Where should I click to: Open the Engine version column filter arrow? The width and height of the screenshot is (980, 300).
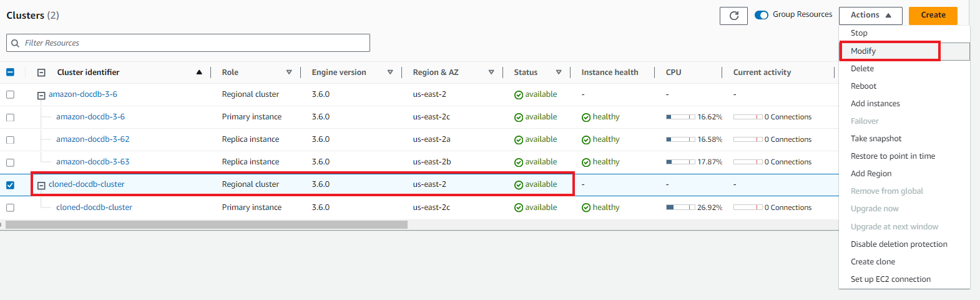[x=390, y=72]
